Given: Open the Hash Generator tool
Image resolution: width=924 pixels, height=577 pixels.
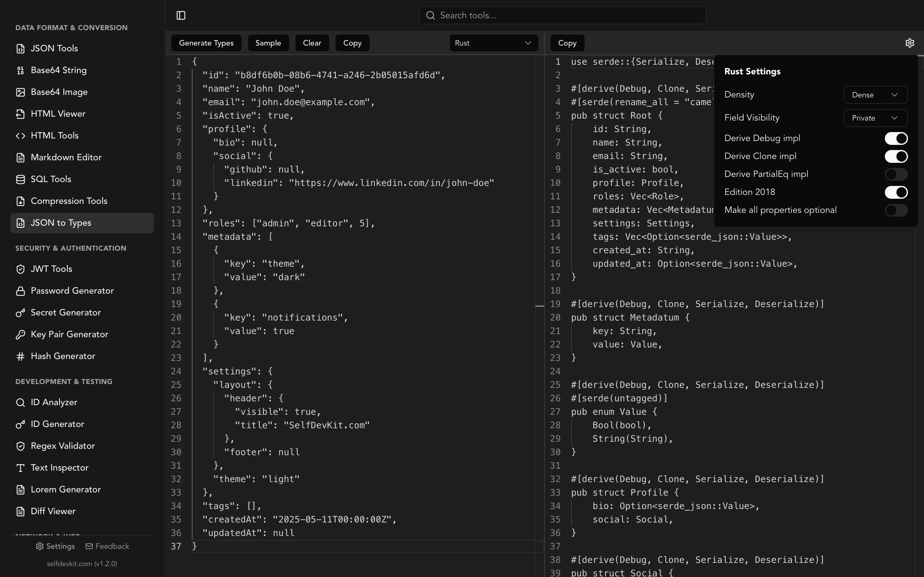Looking at the screenshot, I should coord(63,356).
